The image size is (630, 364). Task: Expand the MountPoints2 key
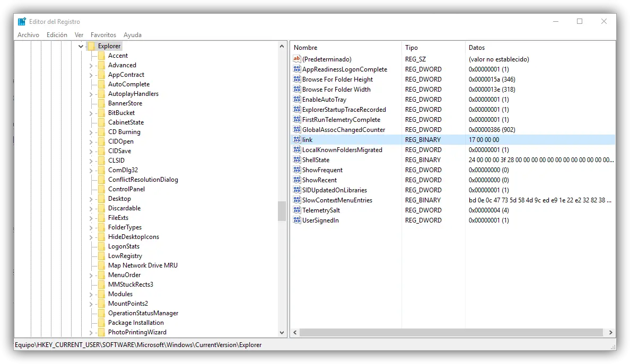pyautogui.click(x=91, y=304)
